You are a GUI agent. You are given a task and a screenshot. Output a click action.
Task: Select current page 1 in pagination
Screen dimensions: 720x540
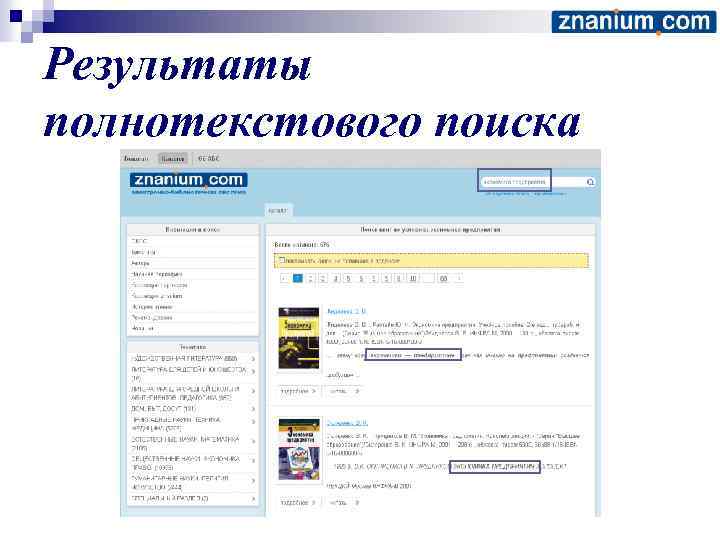coord(298,278)
